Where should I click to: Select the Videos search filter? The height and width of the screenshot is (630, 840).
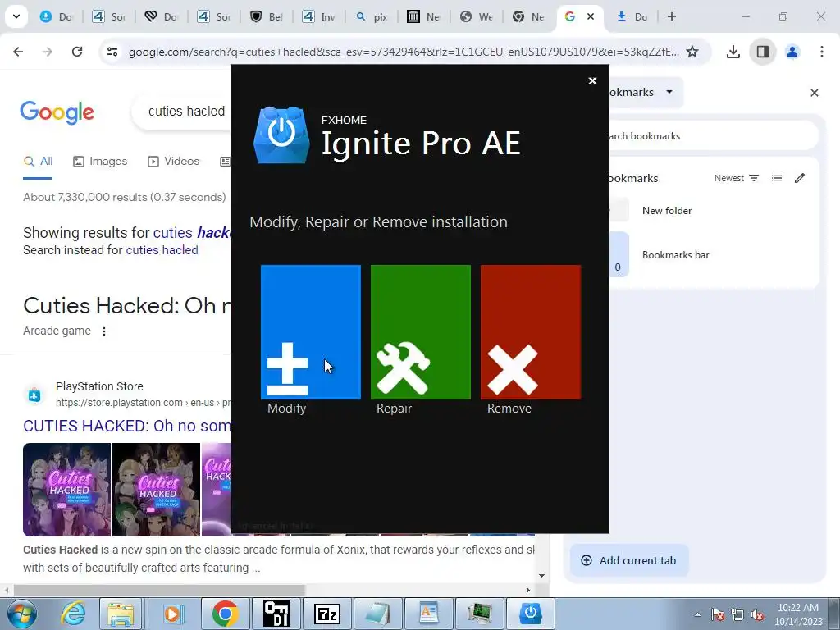[174, 162]
